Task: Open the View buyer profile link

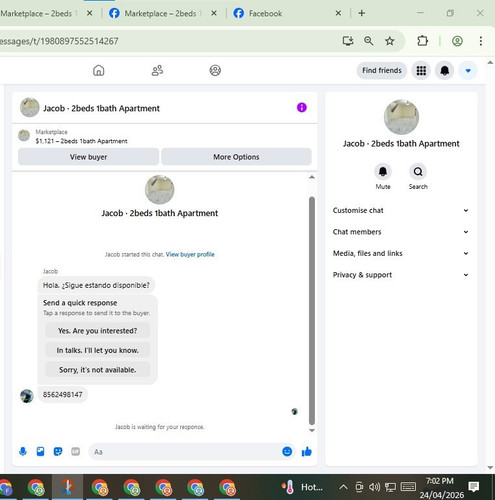Action: coord(190,254)
